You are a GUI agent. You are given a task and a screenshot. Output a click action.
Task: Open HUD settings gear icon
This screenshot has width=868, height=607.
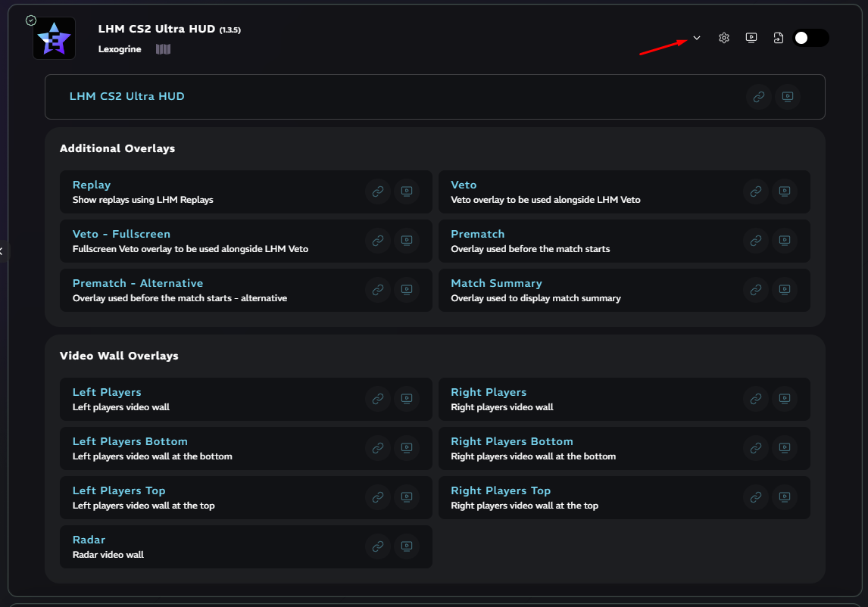tap(724, 38)
